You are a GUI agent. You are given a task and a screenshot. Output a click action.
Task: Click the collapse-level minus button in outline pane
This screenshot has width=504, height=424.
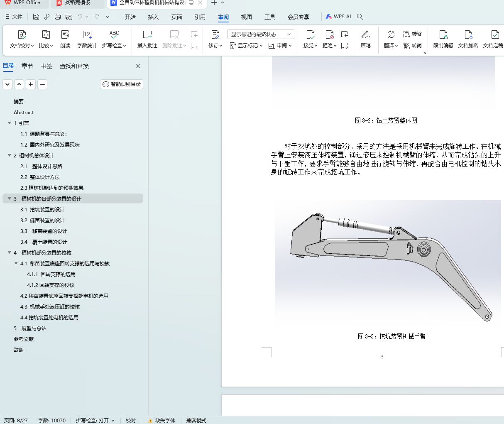(x=42, y=84)
